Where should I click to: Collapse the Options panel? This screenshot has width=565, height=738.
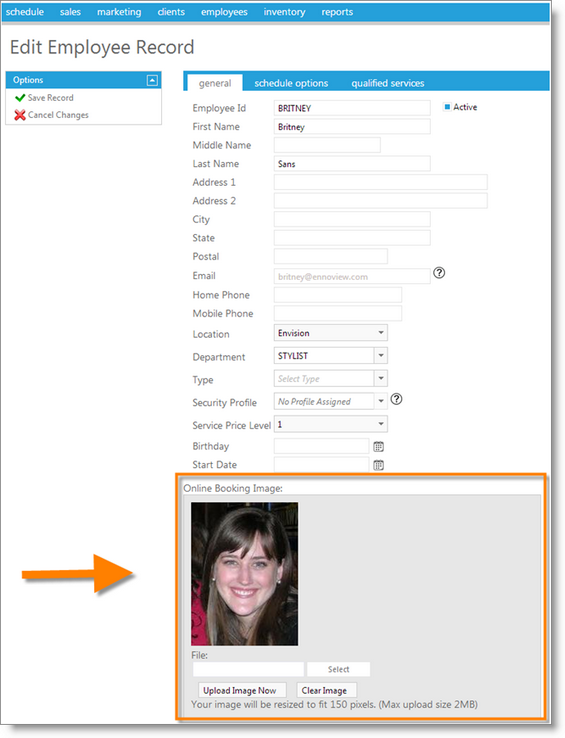pos(152,80)
